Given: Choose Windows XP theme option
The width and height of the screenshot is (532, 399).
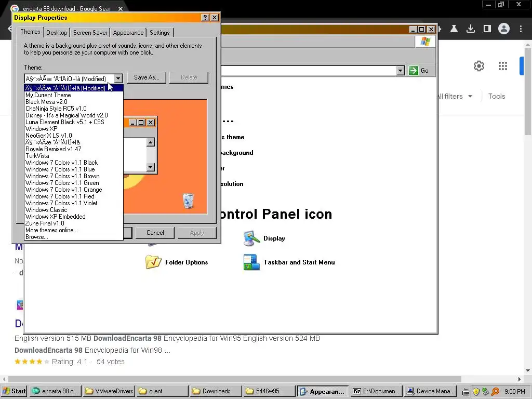Looking at the screenshot, I should (x=74, y=129).
